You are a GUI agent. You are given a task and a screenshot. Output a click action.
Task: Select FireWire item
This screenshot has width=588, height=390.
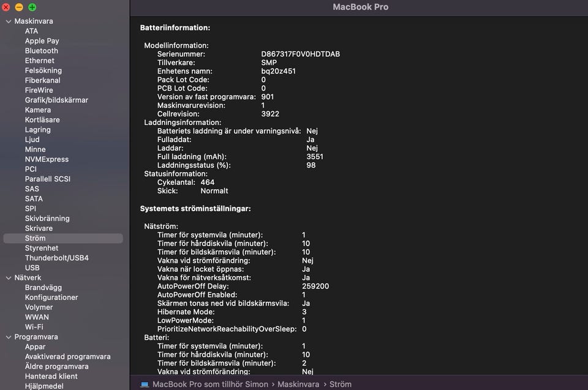(x=39, y=91)
